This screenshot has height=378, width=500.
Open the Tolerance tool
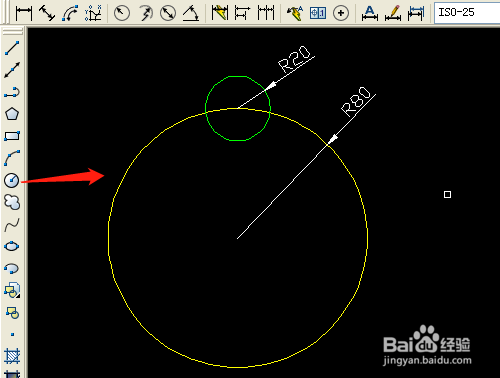tap(318, 13)
